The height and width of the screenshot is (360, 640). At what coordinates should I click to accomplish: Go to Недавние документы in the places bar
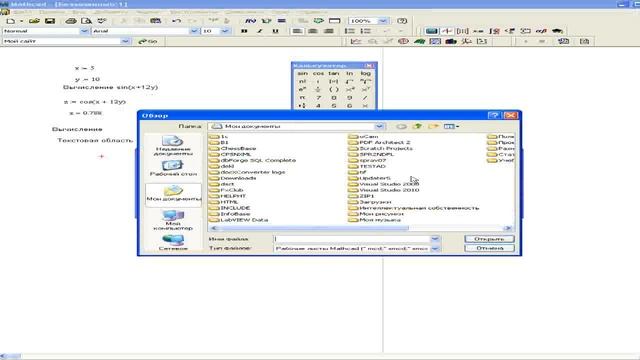pyautogui.click(x=173, y=146)
